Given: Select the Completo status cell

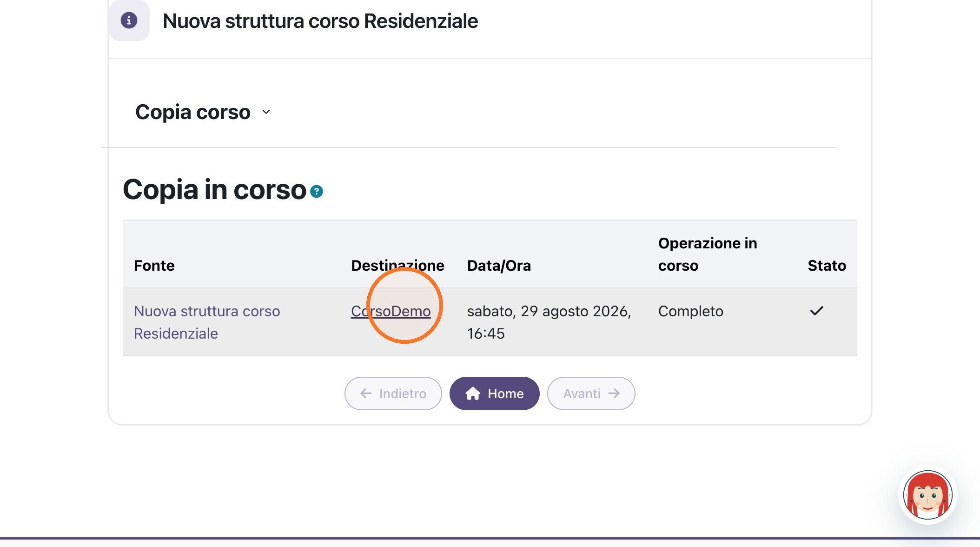Looking at the screenshot, I should point(691,311).
